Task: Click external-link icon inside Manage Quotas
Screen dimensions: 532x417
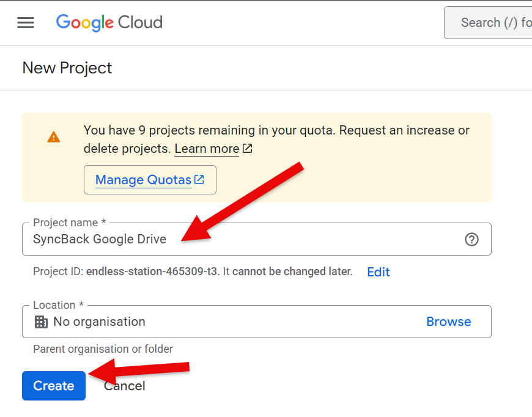Action: (x=199, y=180)
